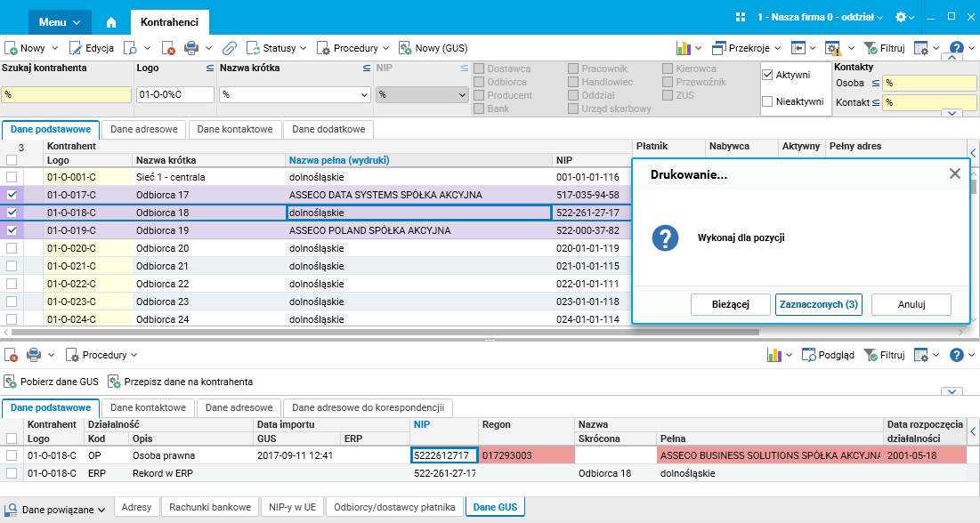Screen dimensions: 980x523
Task: Open the Rachunki bankowe tab
Action: tap(210, 508)
